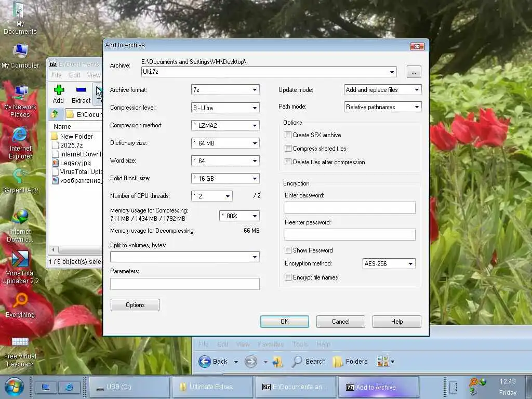
Task: Click the Up folder icon in Explorer toolbar
Action: click(278, 362)
